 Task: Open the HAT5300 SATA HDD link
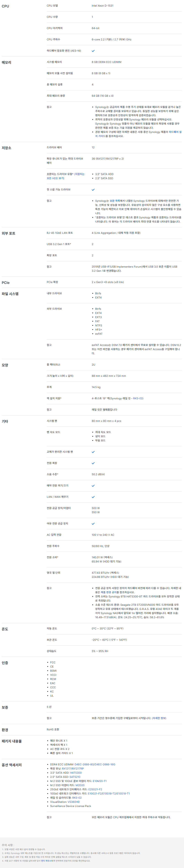76,773
